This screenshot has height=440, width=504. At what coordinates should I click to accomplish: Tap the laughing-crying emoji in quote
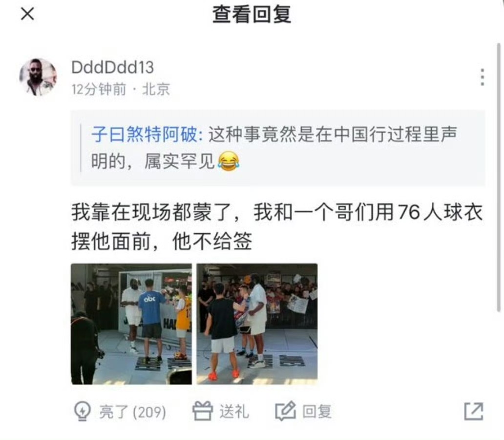coord(229,161)
